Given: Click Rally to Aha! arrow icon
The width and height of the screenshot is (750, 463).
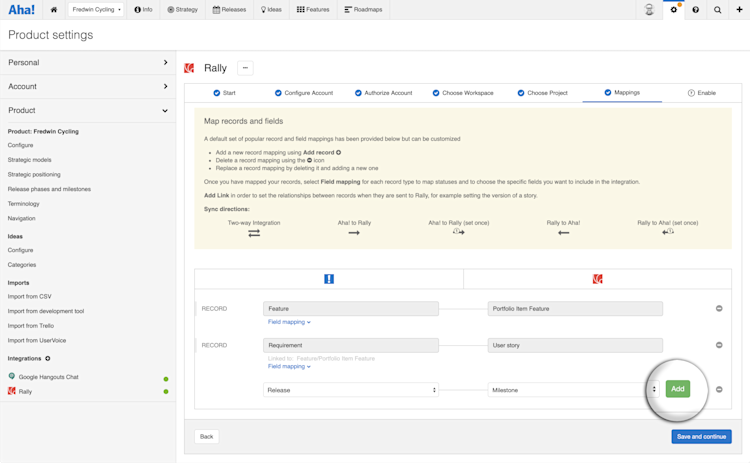Looking at the screenshot, I should pyautogui.click(x=563, y=233).
